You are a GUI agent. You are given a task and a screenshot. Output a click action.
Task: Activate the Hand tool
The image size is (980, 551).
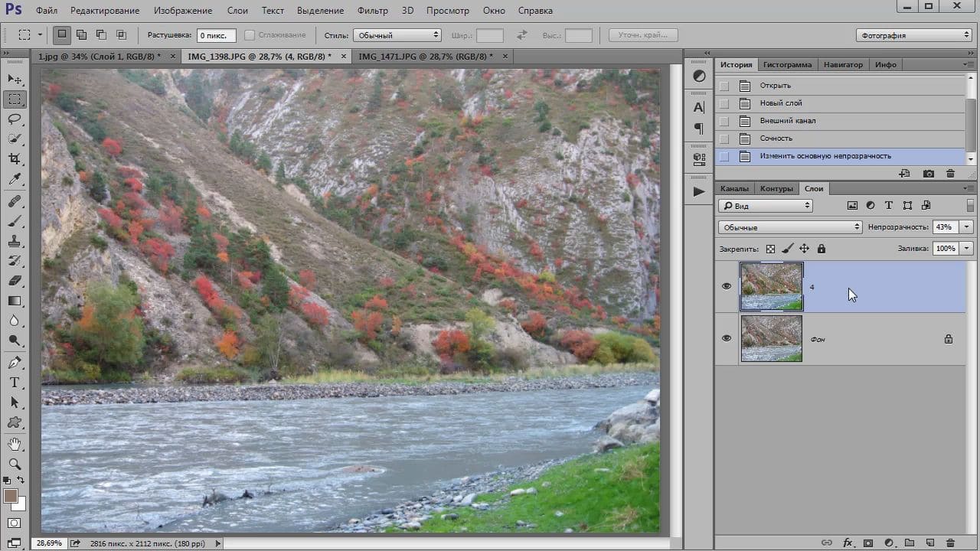point(15,444)
